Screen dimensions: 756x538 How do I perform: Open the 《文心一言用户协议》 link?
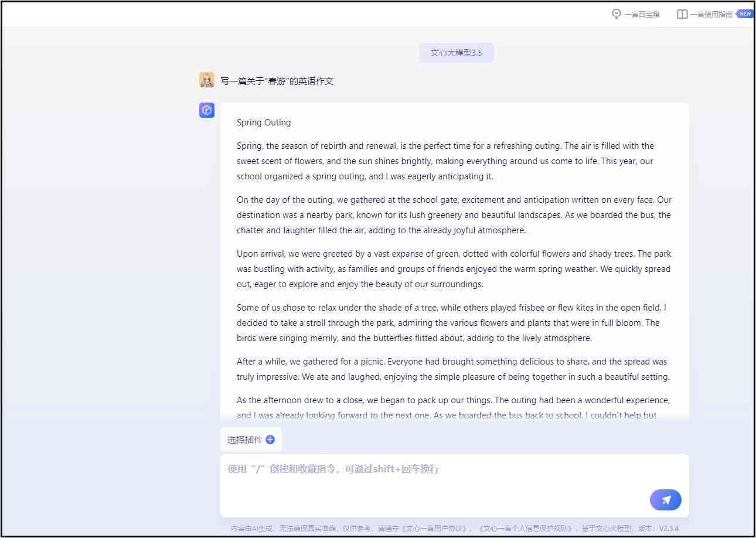(x=434, y=529)
